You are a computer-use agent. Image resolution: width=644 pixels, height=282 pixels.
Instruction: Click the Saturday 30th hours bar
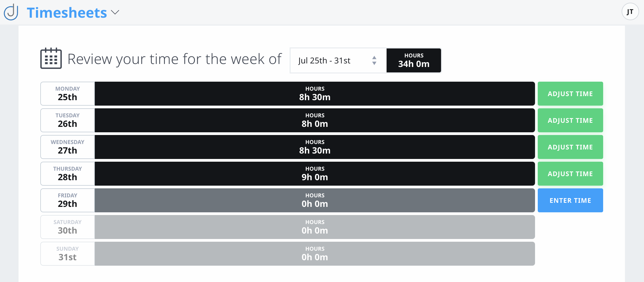315,227
